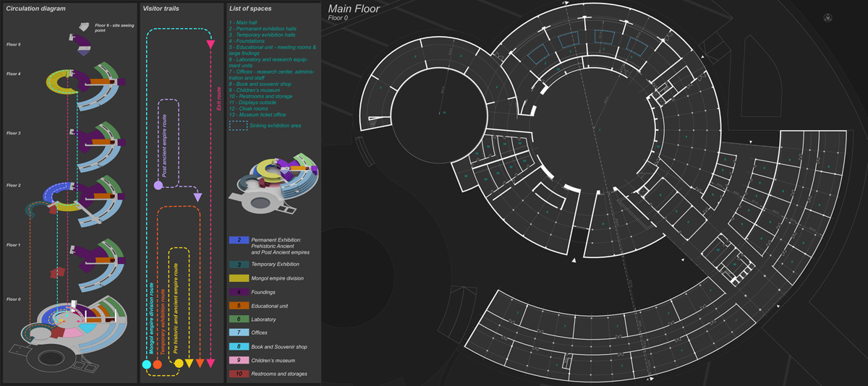Click the cyan Mongol empire route start circle
Screen dimensions: 868x386
point(147,364)
